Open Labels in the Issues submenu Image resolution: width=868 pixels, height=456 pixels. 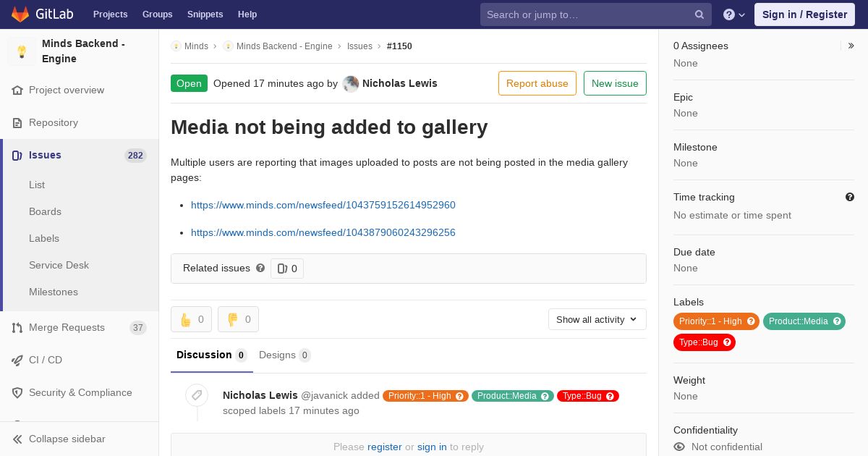tap(44, 238)
